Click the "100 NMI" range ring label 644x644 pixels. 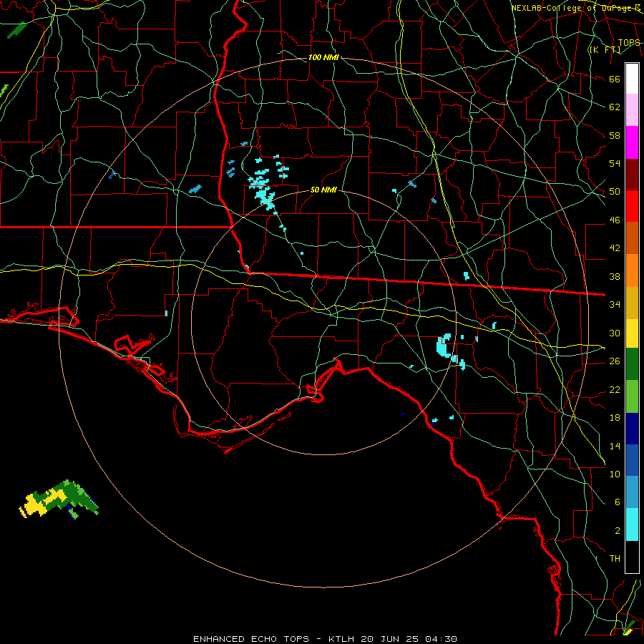[x=323, y=57]
